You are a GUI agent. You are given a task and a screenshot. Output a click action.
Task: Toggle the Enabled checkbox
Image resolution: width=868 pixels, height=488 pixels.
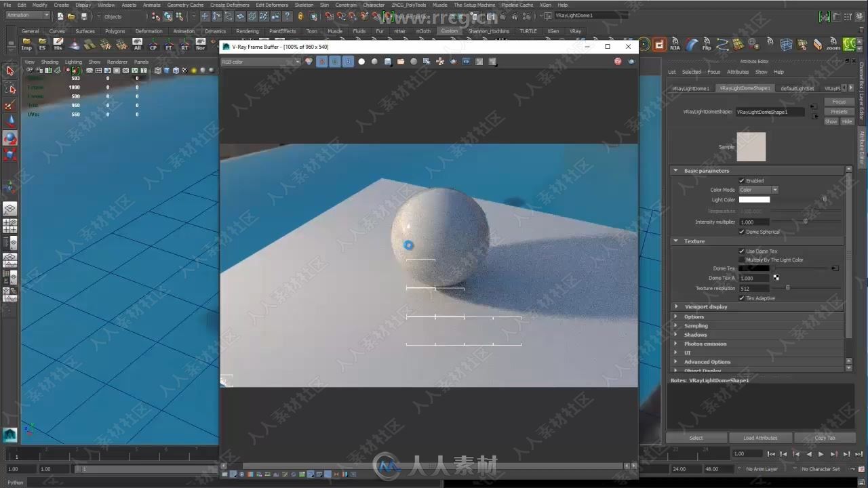click(x=741, y=181)
